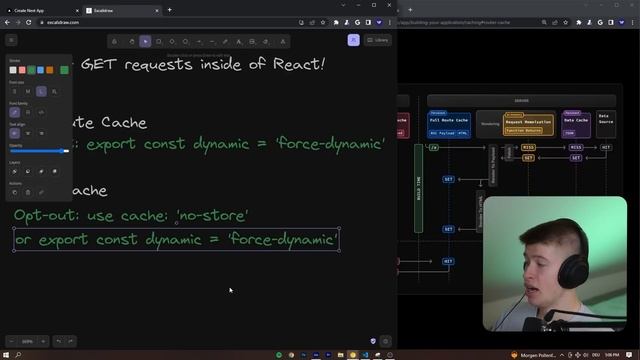Align text to the right
The height and width of the screenshot is (360, 640).
point(41,133)
